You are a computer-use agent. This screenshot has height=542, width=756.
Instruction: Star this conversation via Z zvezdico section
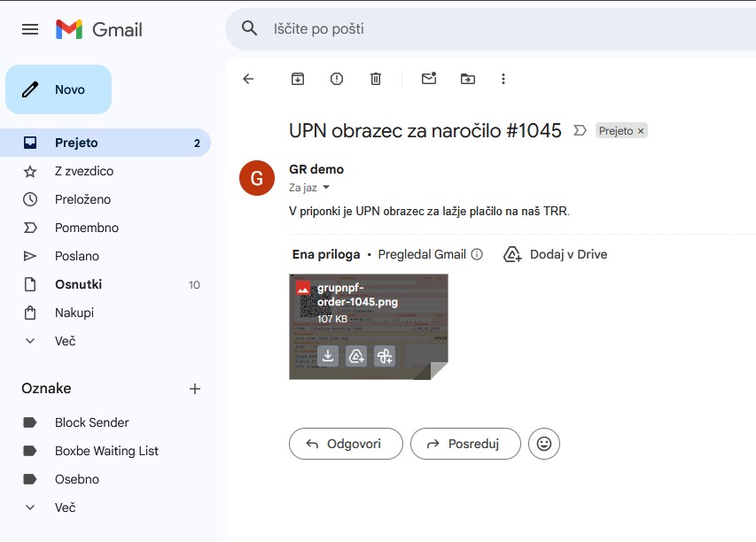(x=86, y=171)
